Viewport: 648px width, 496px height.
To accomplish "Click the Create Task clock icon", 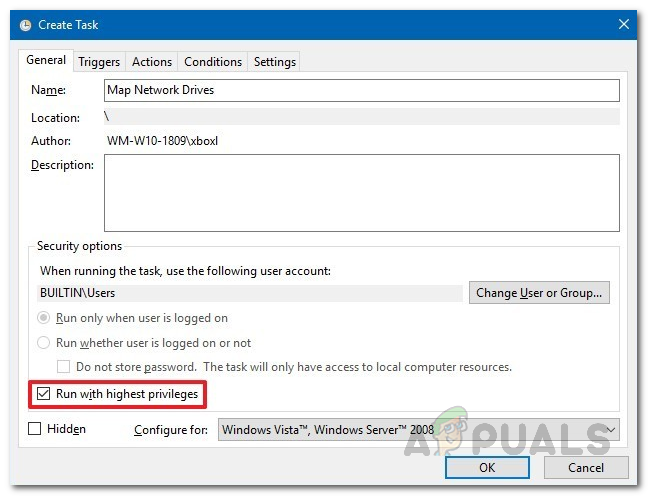I will tap(25, 25).
